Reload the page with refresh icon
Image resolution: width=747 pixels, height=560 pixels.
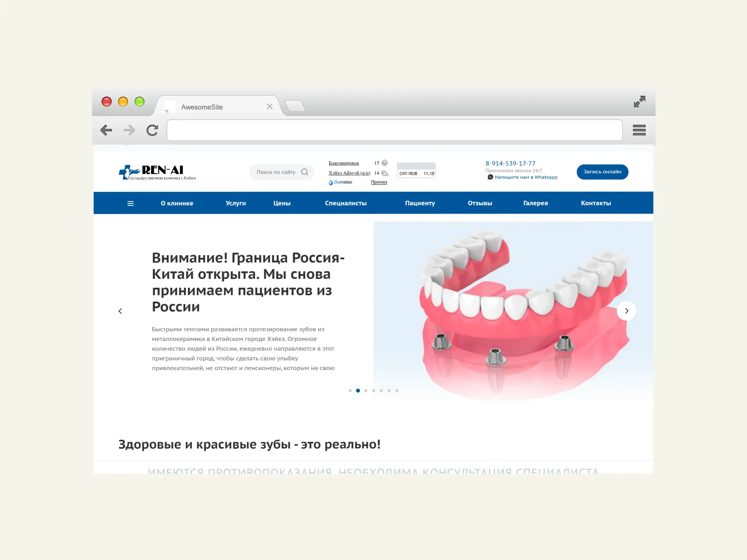point(152,130)
